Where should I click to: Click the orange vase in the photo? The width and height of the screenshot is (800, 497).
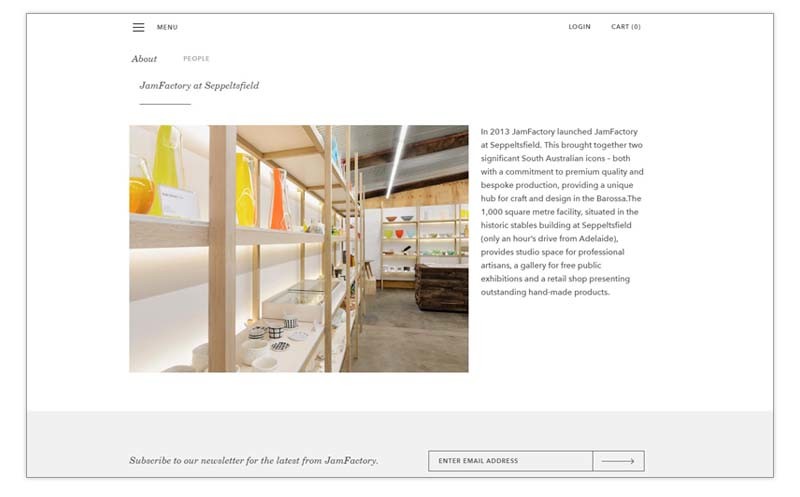(x=278, y=200)
